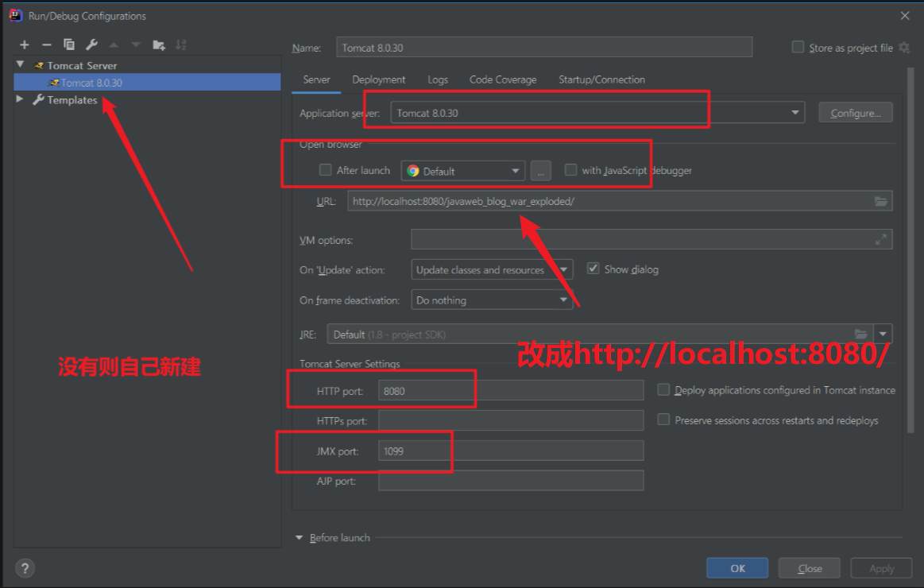
Task: Open edit templates via the wrench icon
Action: click(91, 44)
